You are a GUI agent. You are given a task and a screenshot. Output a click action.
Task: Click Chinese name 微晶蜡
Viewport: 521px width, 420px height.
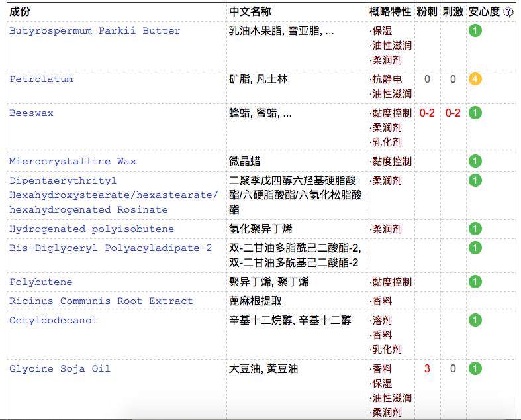pyautogui.click(x=244, y=161)
